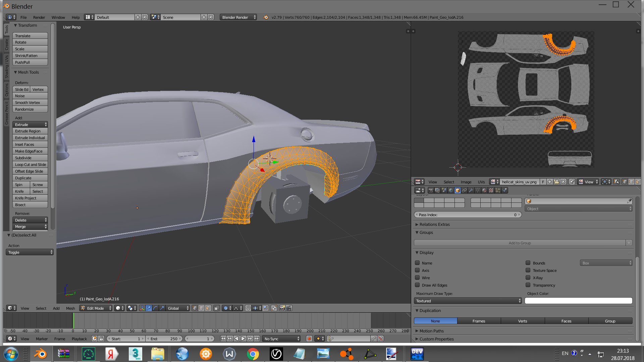644x362 pixels.
Task: Select the Faces duplication button
Action: 566,321
